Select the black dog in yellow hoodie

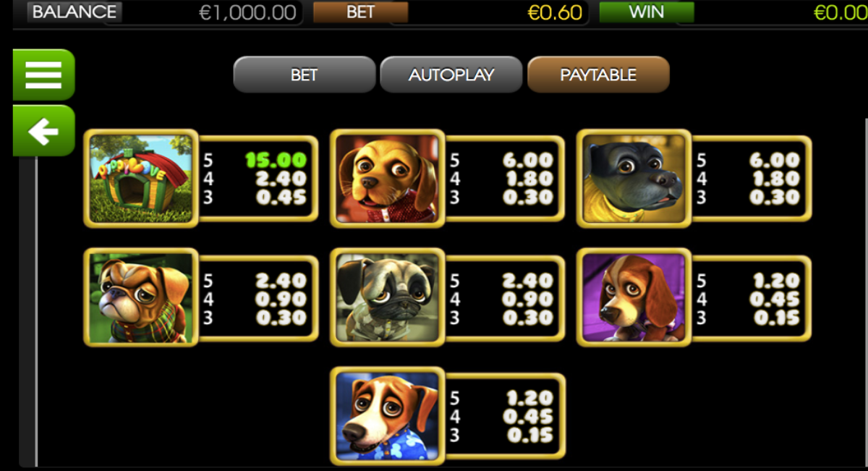[634, 179]
